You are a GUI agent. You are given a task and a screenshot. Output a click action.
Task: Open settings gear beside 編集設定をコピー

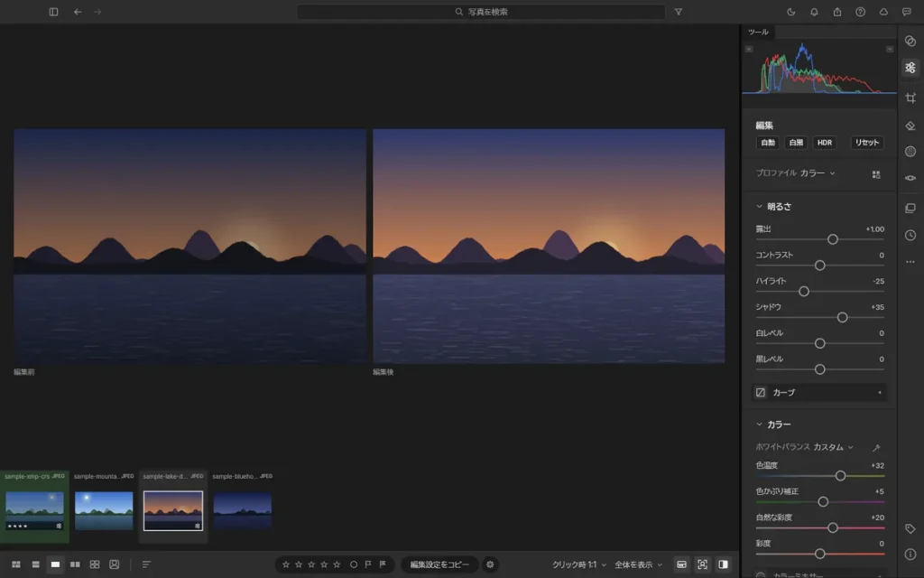click(x=490, y=564)
